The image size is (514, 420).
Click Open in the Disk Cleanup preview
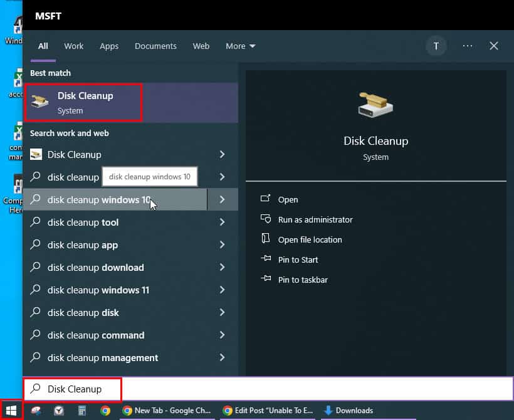[288, 200]
